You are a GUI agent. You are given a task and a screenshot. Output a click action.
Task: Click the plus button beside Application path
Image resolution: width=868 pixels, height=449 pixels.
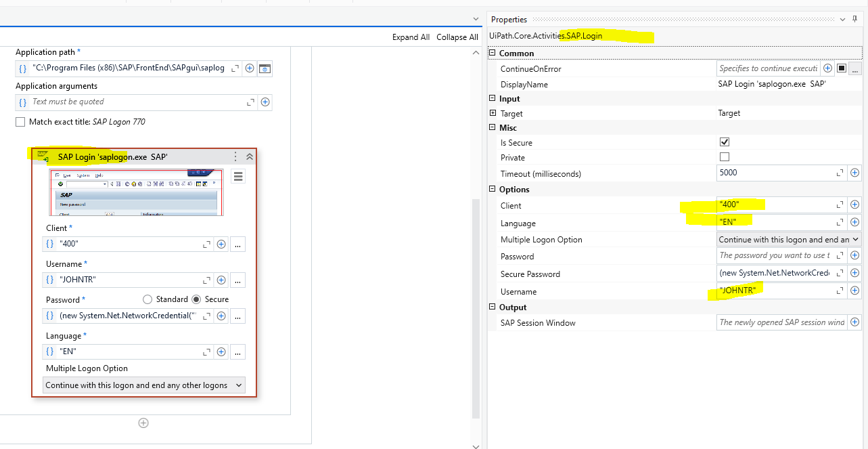point(250,68)
